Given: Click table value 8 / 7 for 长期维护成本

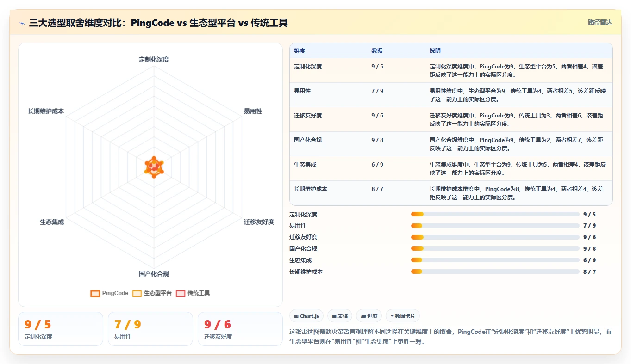Looking at the screenshot, I should tap(377, 189).
